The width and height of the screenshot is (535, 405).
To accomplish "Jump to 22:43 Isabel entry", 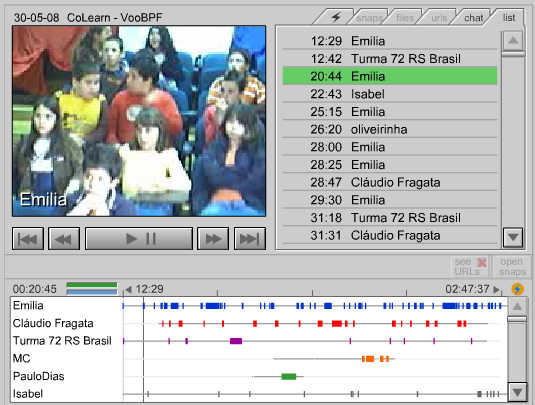I will [390, 94].
